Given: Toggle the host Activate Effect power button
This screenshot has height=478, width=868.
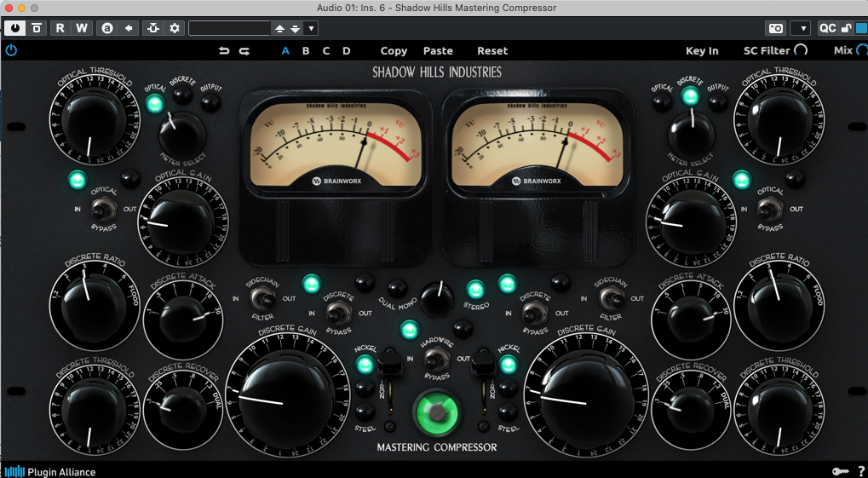Looking at the screenshot, I should [x=15, y=28].
